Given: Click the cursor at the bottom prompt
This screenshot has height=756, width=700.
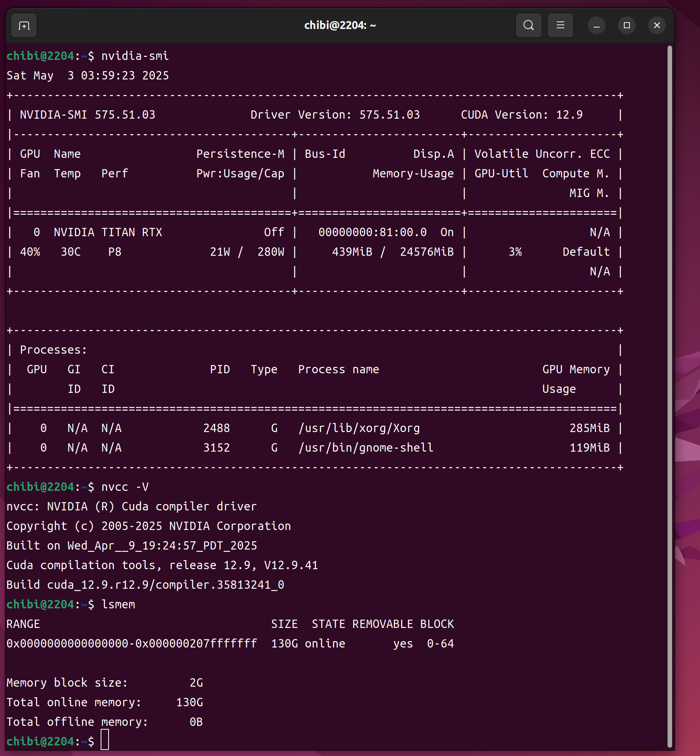Looking at the screenshot, I should click(105, 741).
